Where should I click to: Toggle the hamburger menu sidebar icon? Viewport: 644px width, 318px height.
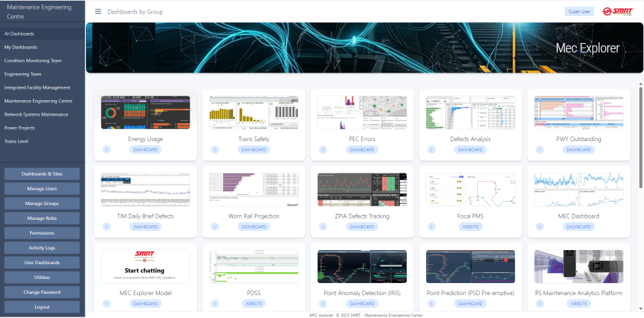pyautogui.click(x=98, y=11)
